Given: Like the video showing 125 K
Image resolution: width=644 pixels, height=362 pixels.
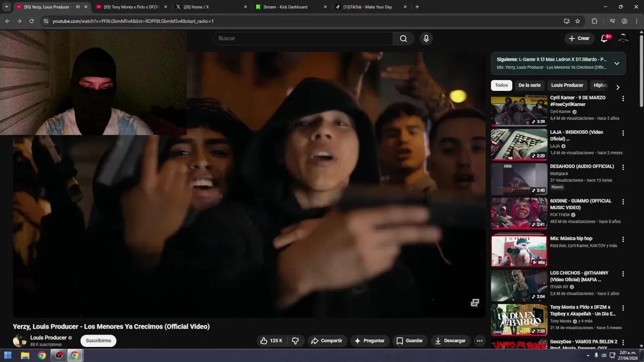Looking at the screenshot, I should [271, 340].
